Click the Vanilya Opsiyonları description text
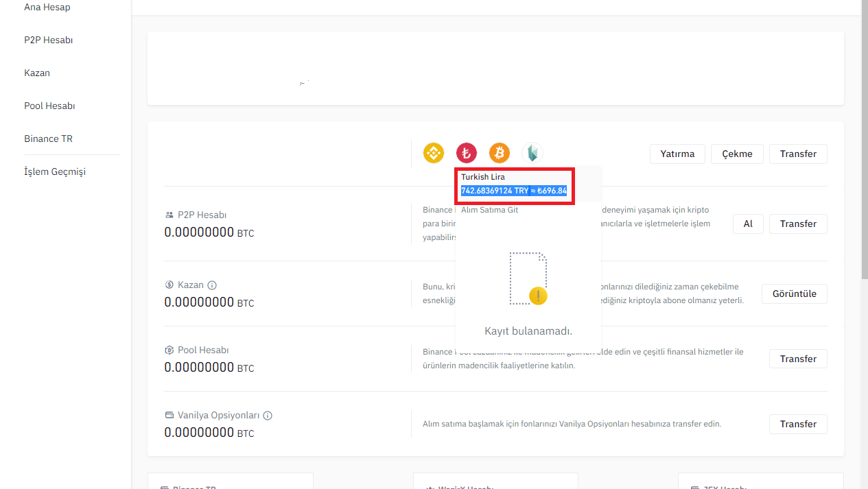 [x=572, y=424]
